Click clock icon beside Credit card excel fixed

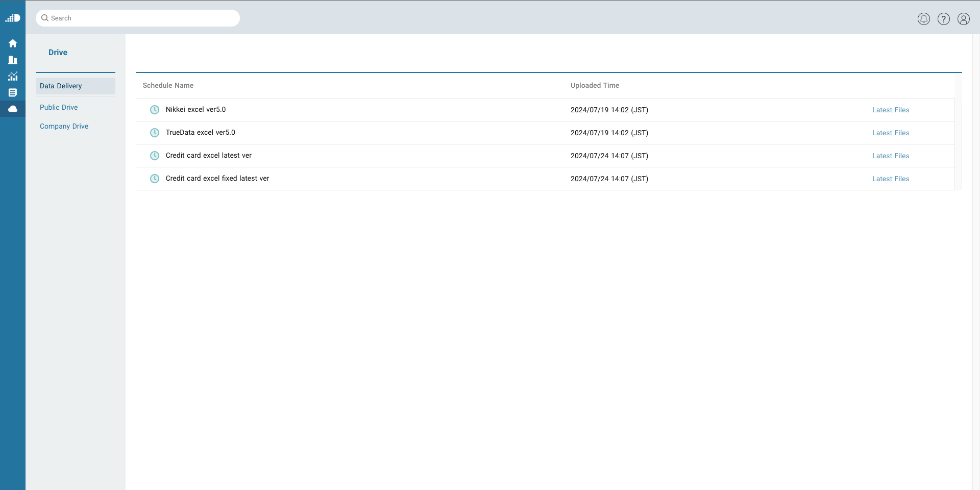(154, 179)
